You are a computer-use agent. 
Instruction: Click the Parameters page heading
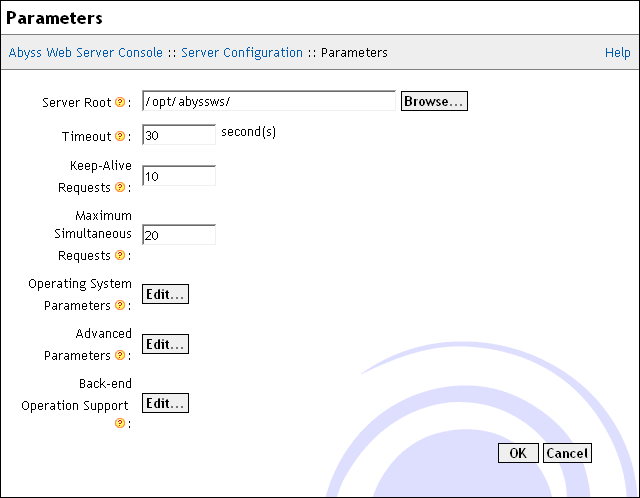pos(54,18)
